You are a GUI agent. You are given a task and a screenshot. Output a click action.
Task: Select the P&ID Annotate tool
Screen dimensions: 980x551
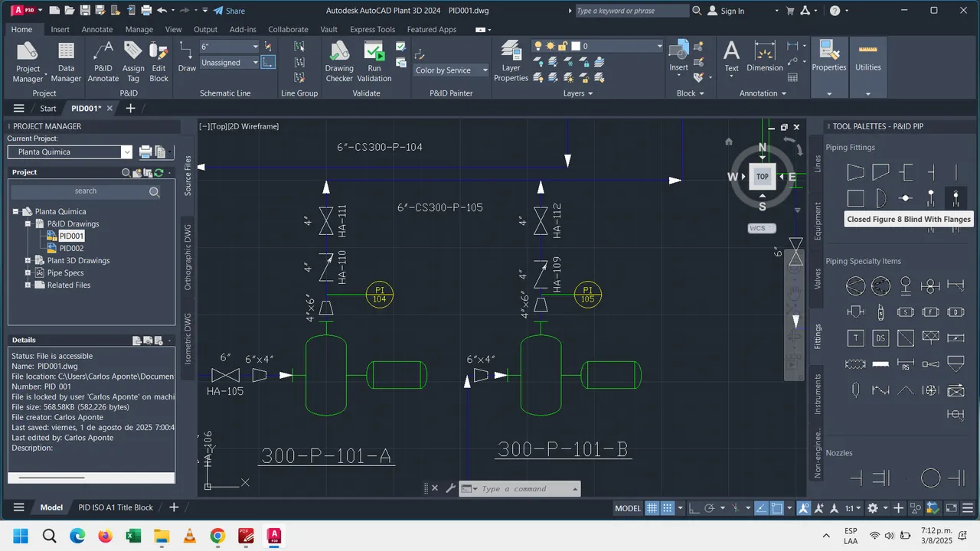click(x=103, y=61)
